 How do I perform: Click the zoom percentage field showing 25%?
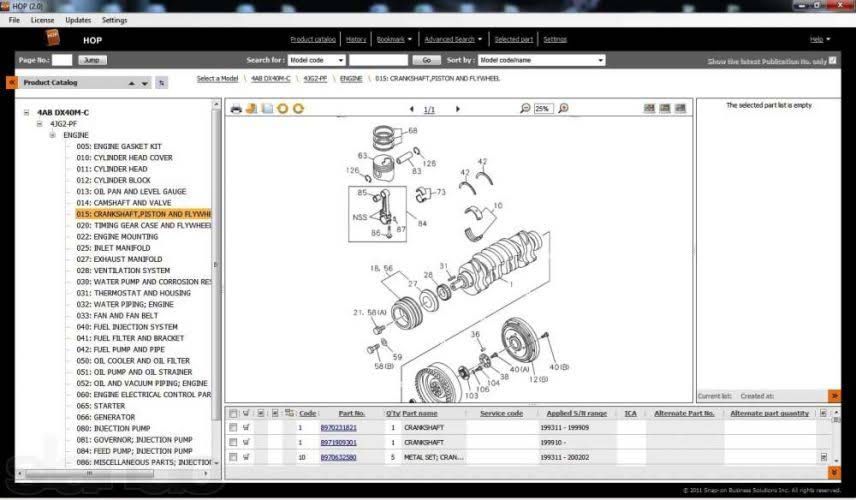coord(543,109)
